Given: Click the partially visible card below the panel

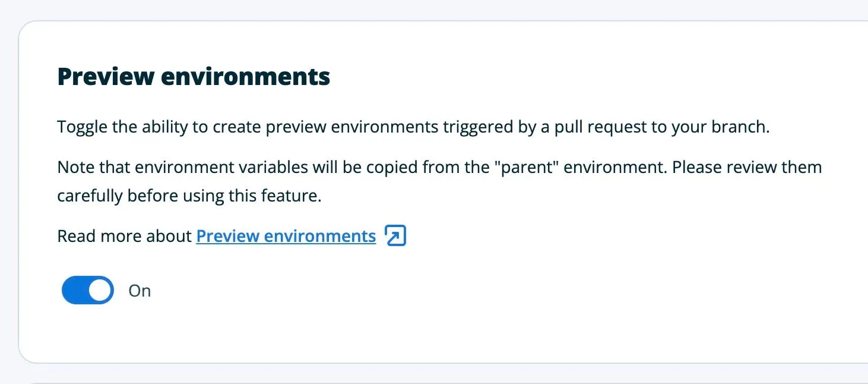Looking at the screenshot, I should (x=433, y=380).
